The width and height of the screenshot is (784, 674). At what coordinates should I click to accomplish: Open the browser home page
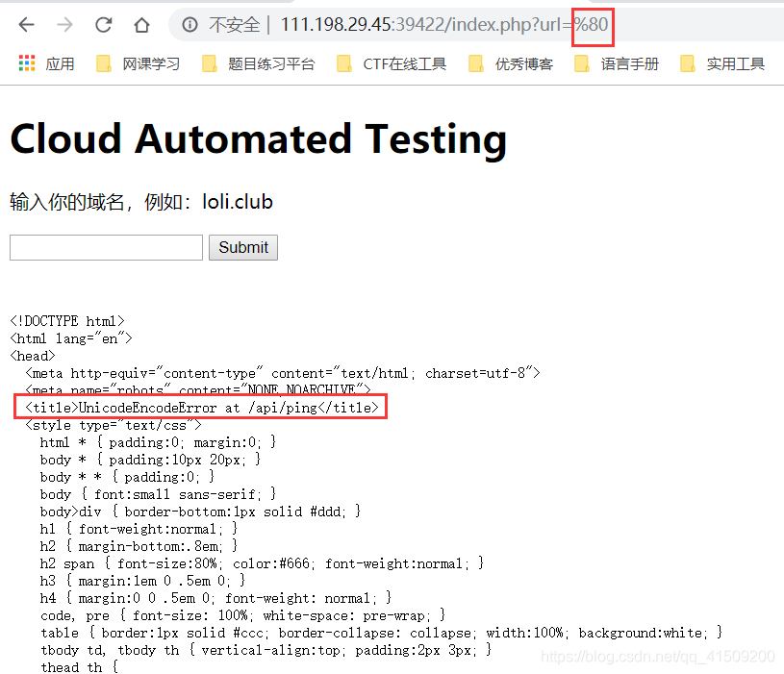142,24
